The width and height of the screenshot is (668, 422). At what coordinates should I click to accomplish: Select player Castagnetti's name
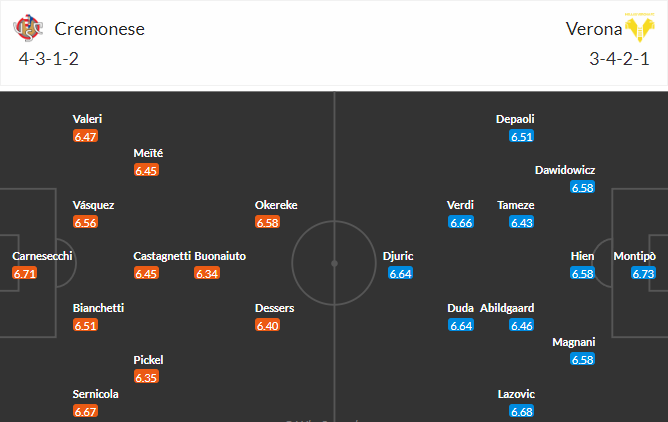coord(162,256)
